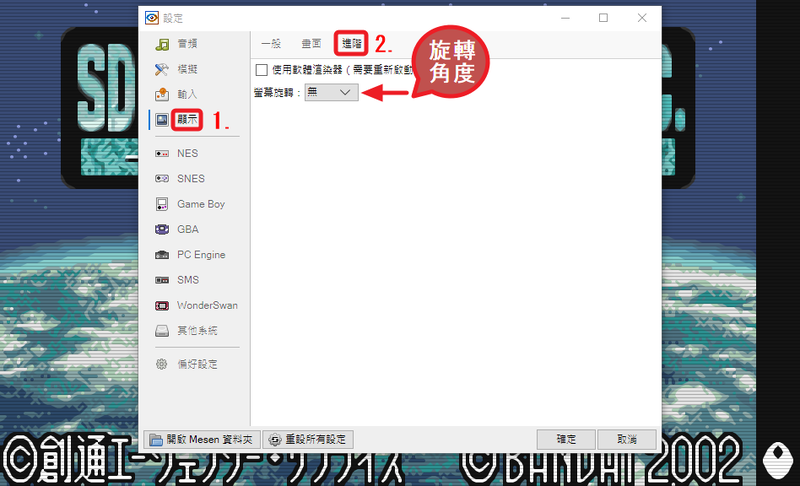Minimize the settings window
Viewport: 800px width, 486px height.
tap(565, 18)
